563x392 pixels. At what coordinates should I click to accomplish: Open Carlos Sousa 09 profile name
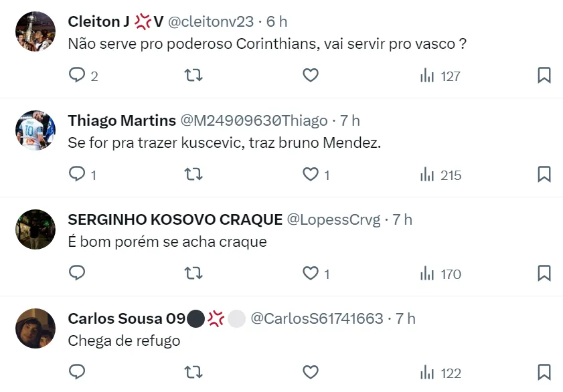[127, 318]
